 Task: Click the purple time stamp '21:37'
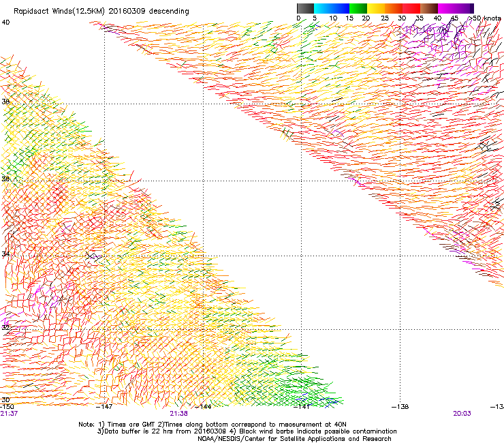pos(9,414)
